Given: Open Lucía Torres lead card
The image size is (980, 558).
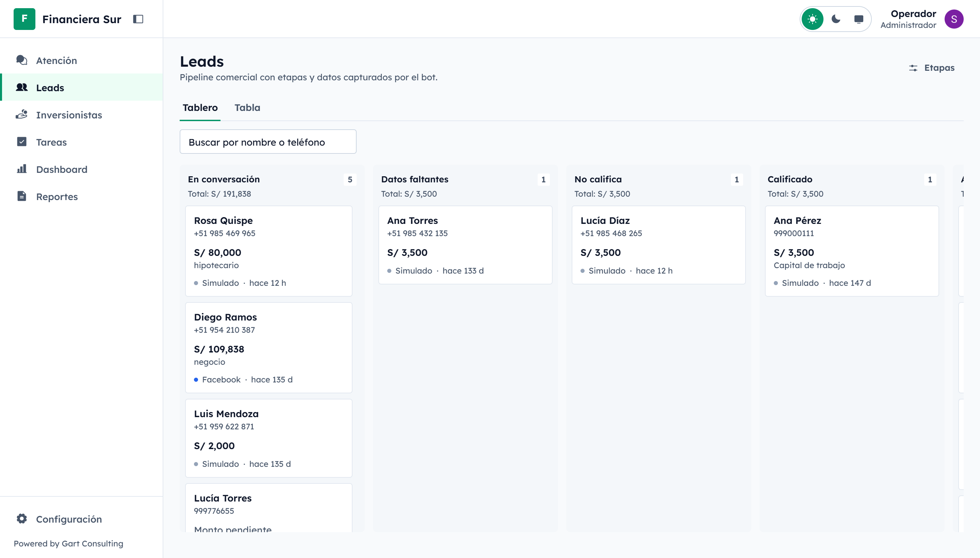Looking at the screenshot, I should point(269,507).
